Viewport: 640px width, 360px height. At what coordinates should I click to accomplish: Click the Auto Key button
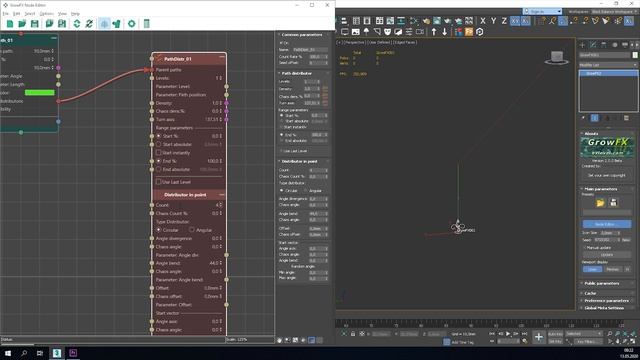[x=555, y=334]
